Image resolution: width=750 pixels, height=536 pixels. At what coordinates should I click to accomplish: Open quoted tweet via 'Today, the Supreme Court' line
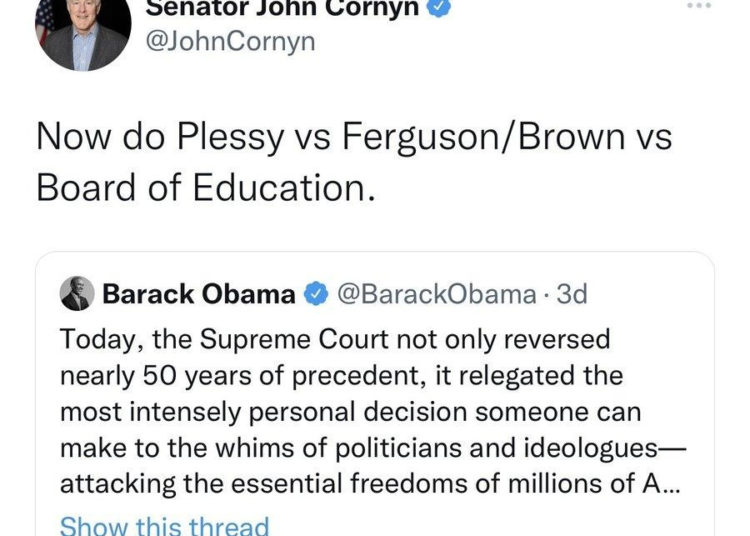(x=335, y=340)
